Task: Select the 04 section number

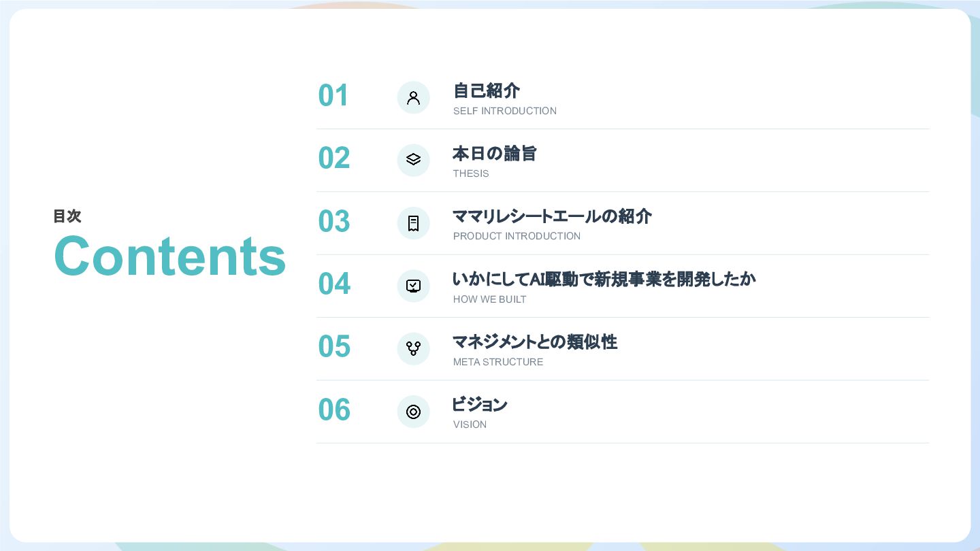Action: tap(334, 284)
